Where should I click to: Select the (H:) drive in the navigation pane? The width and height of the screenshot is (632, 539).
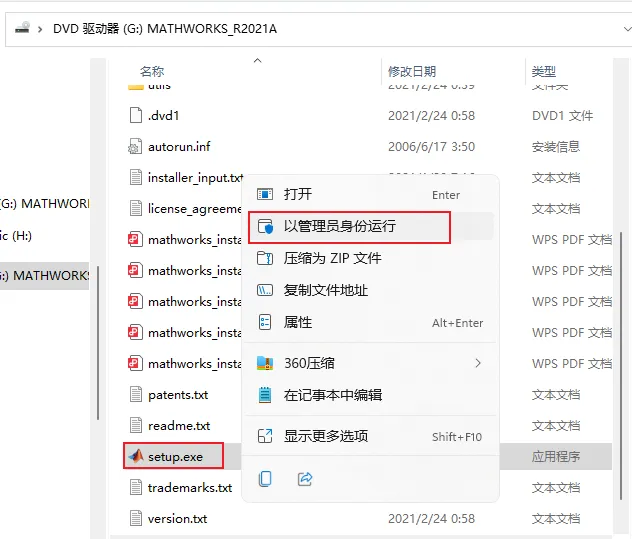pyautogui.click(x=16, y=236)
